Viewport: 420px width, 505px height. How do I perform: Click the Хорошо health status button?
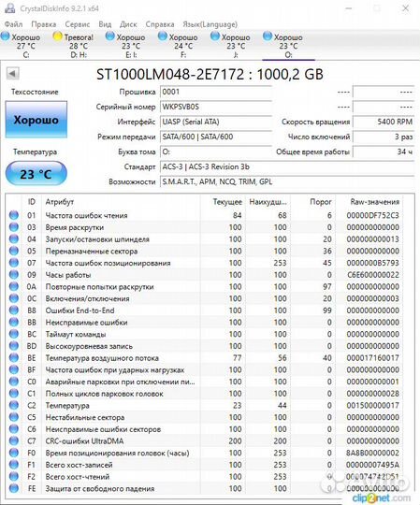point(36,120)
